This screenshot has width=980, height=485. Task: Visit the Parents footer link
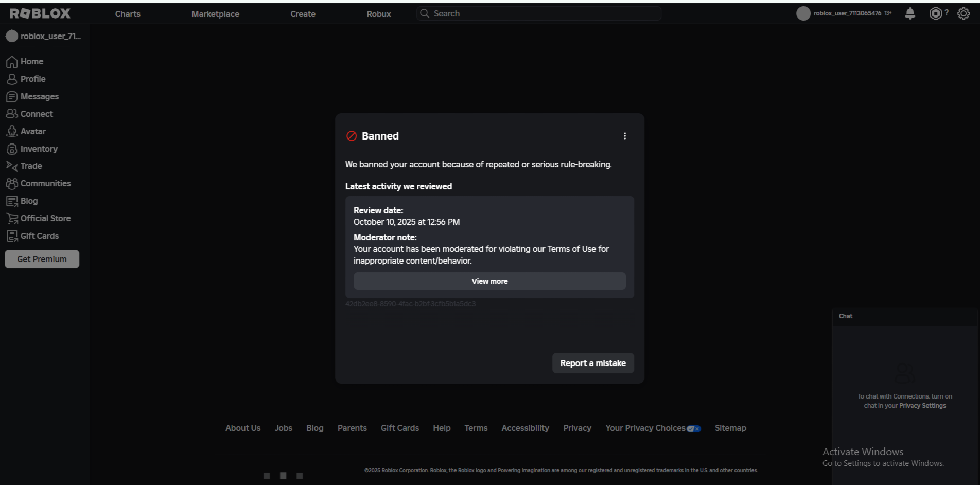point(352,428)
